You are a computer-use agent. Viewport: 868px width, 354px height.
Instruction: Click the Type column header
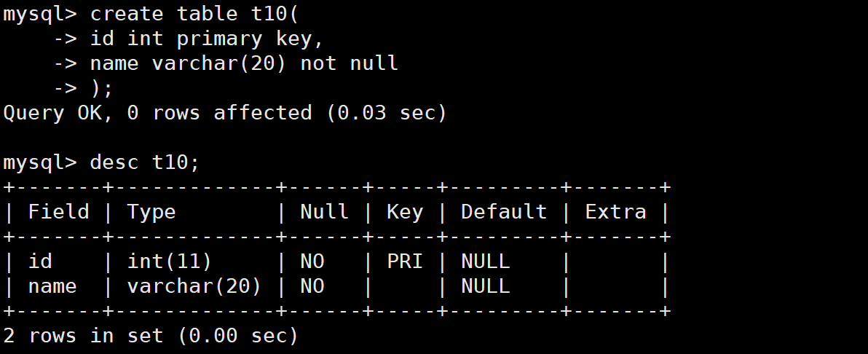[x=151, y=212]
